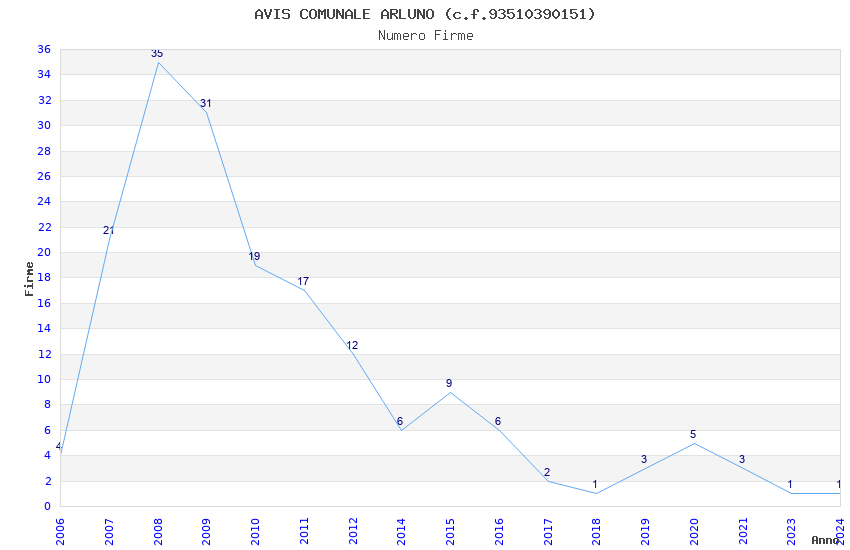Click the data label 12 for 2012

coord(352,345)
